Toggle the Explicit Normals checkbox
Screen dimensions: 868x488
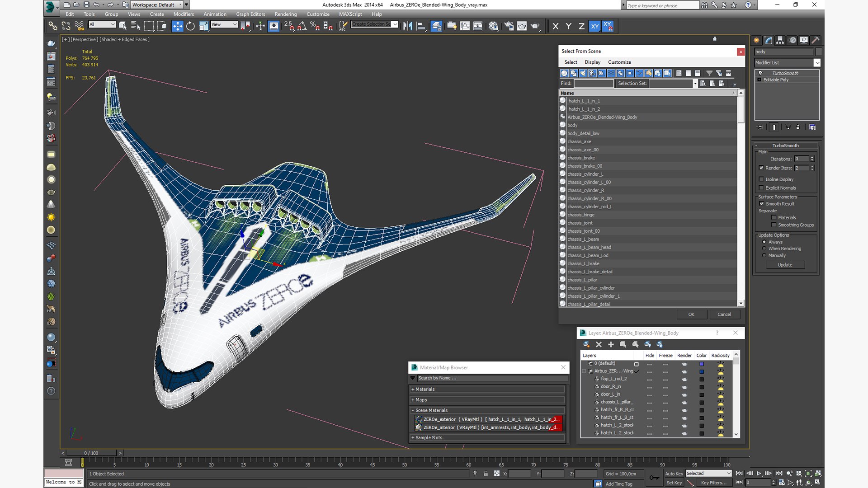761,188
